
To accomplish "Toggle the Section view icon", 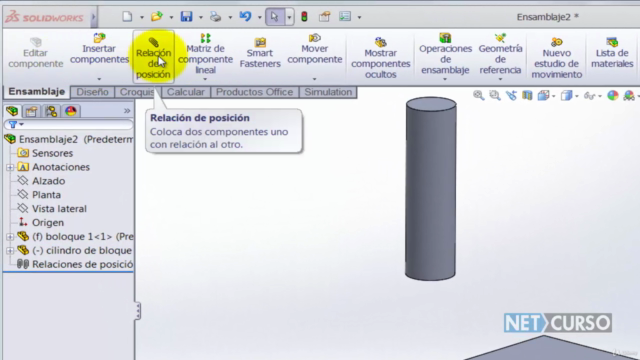I will pyautogui.click(x=527, y=96).
